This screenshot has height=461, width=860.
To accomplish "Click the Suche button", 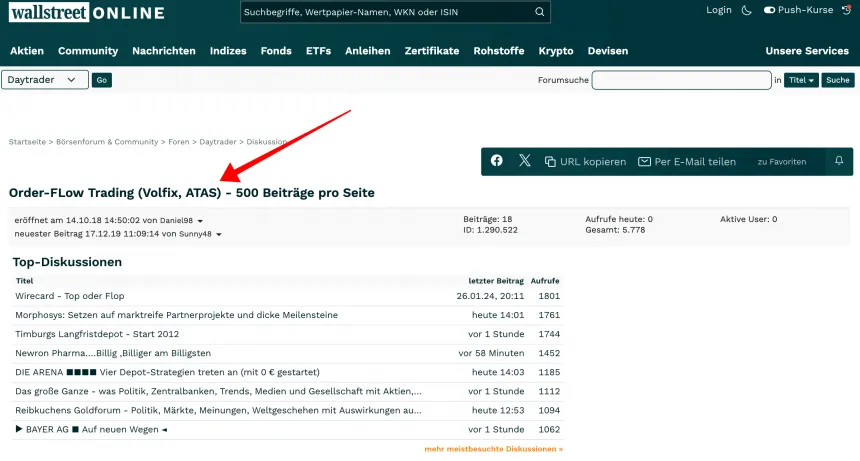I will pos(838,80).
